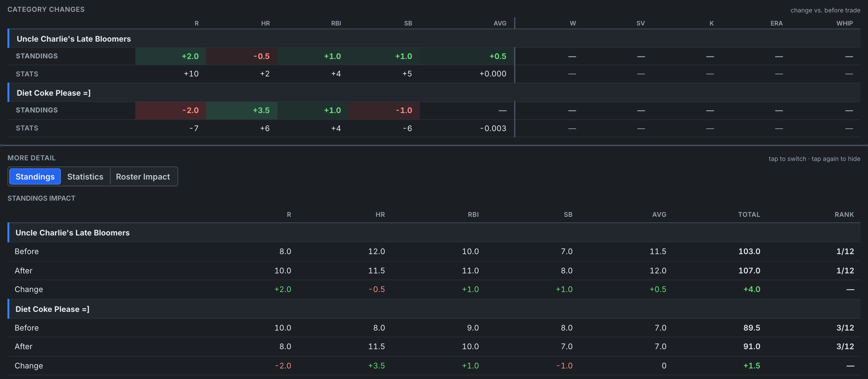Click Uncle Charlie's Before rank 1/12
The image size is (868, 379).
845,251
